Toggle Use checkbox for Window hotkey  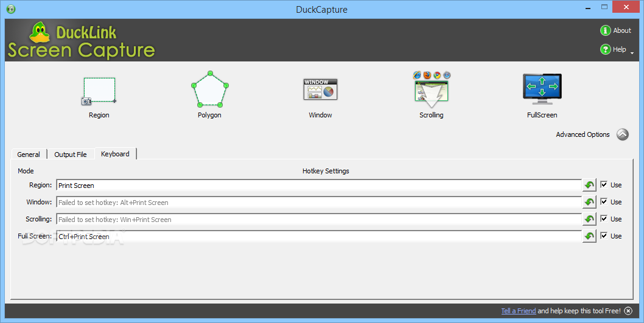coord(604,201)
